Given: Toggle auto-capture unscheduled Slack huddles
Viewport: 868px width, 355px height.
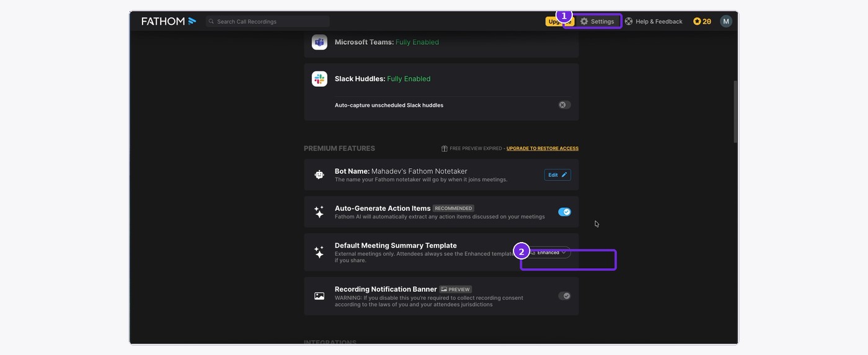Looking at the screenshot, I should pyautogui.click(x=564, y=105).
